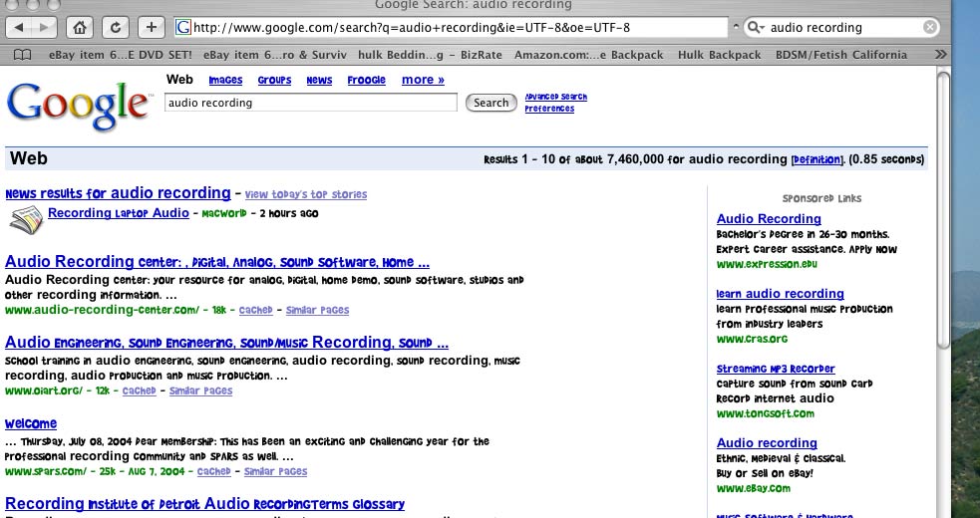
Task: Switch to Froogle search
Action: (366, 80)
